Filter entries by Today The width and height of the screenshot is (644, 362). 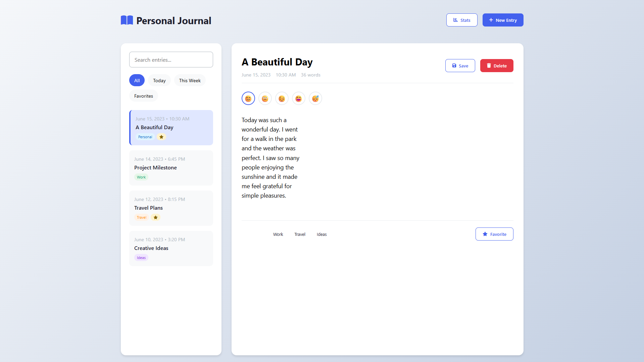[159, 81]
